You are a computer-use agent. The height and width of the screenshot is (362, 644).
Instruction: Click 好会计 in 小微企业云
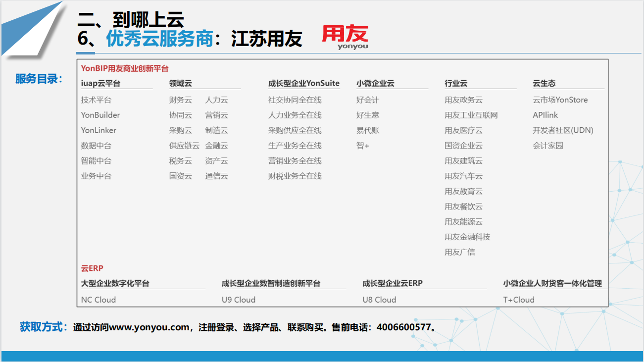367,100
